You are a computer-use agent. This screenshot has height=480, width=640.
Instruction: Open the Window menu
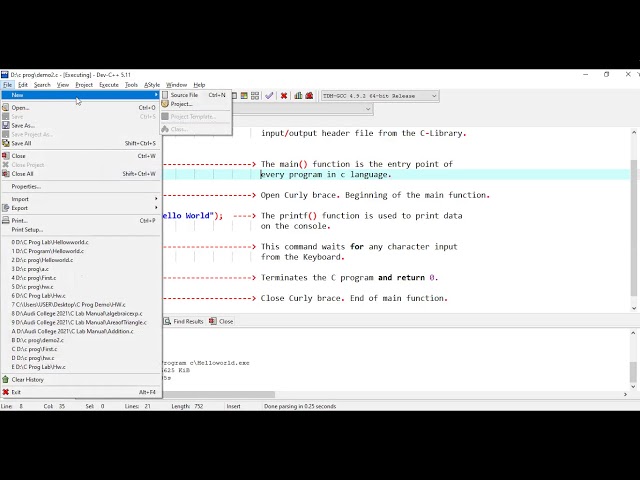pos(176,85)
